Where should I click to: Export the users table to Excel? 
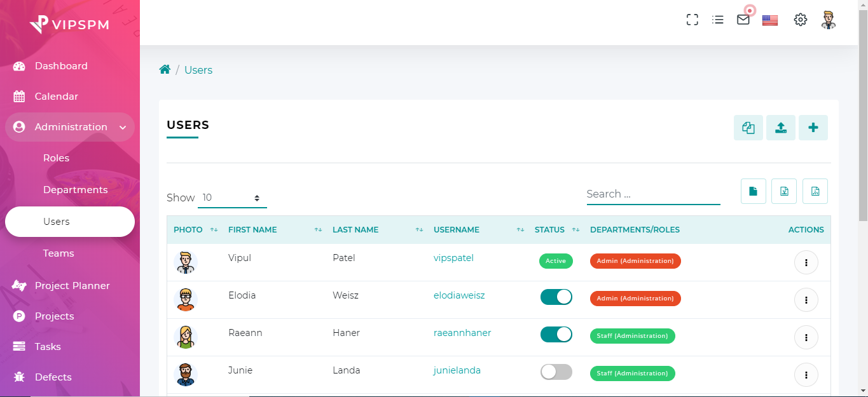[784, 191]
